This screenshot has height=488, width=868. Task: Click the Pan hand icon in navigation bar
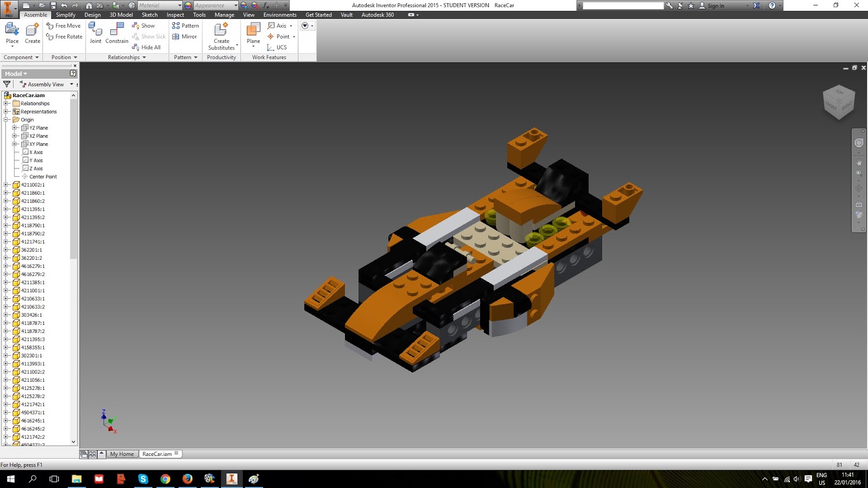[x=859, y=162]
